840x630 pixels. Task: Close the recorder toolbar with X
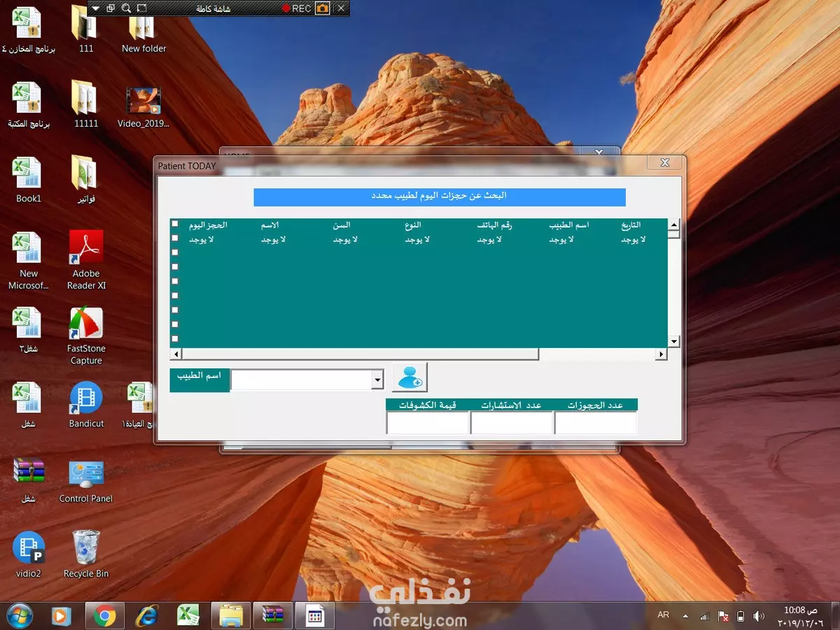coord(341,8)
